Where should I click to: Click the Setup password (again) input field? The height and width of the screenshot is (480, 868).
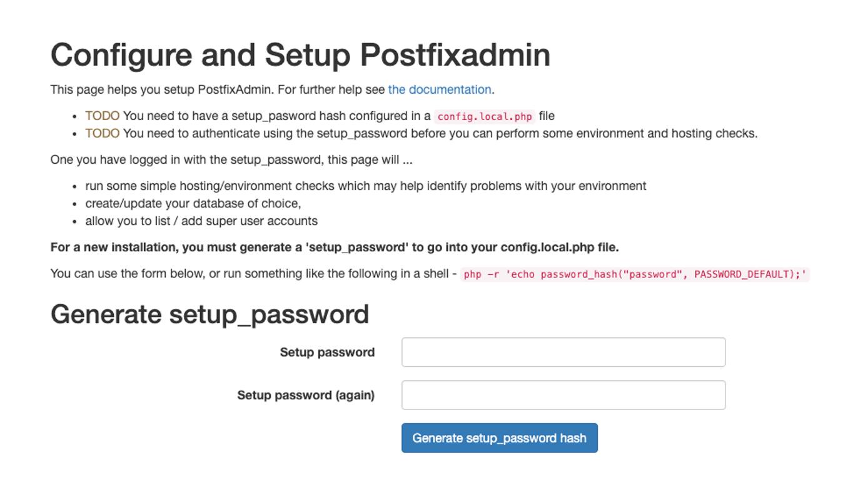[563, 394]
